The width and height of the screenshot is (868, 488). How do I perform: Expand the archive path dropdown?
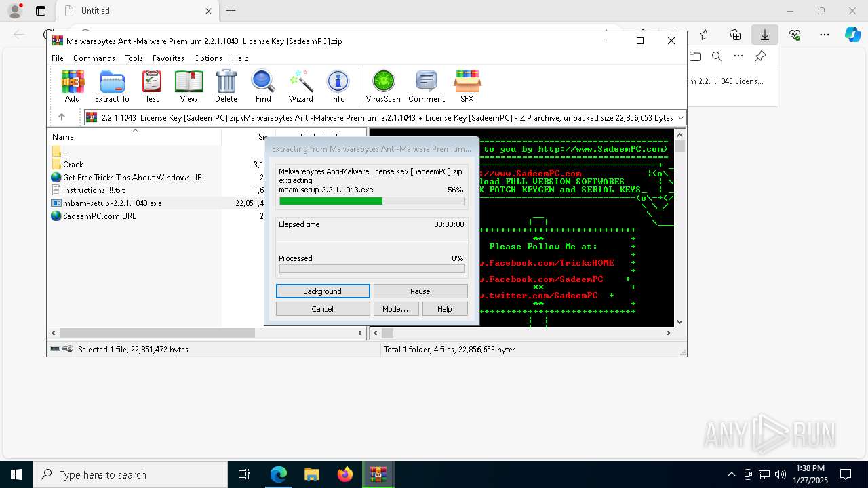(680, 117)
